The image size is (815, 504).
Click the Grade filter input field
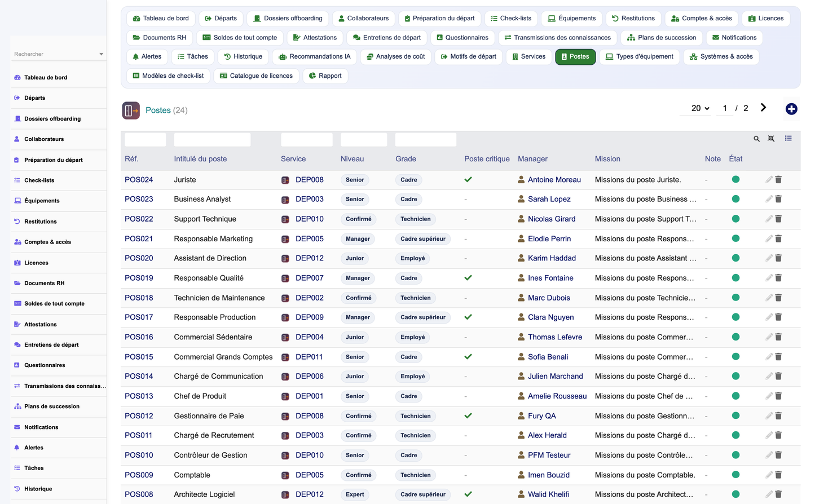(426, 140)
